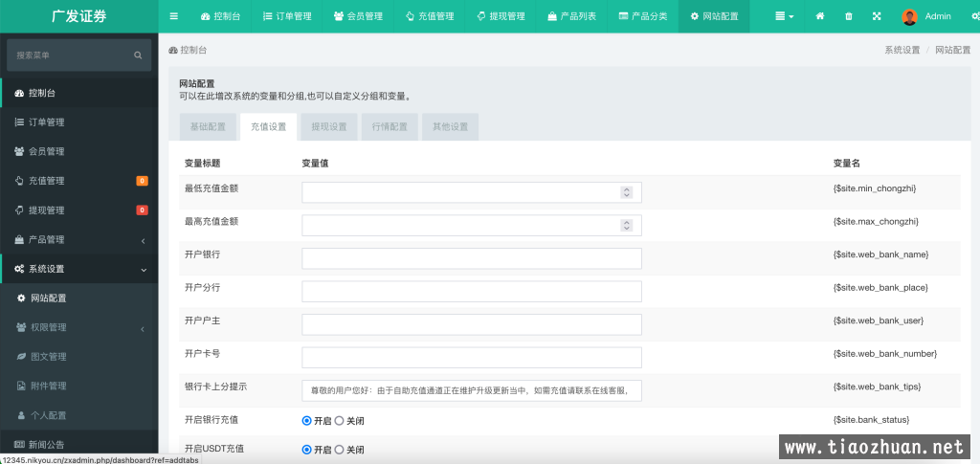Focus 最低充值金额 input field

(x=471, y=192)
